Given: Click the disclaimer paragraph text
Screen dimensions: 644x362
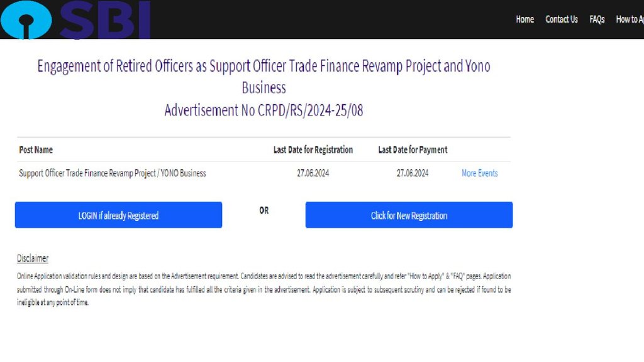Looking at the screenshot, I should pyautogui.click(x=264, y=289).
